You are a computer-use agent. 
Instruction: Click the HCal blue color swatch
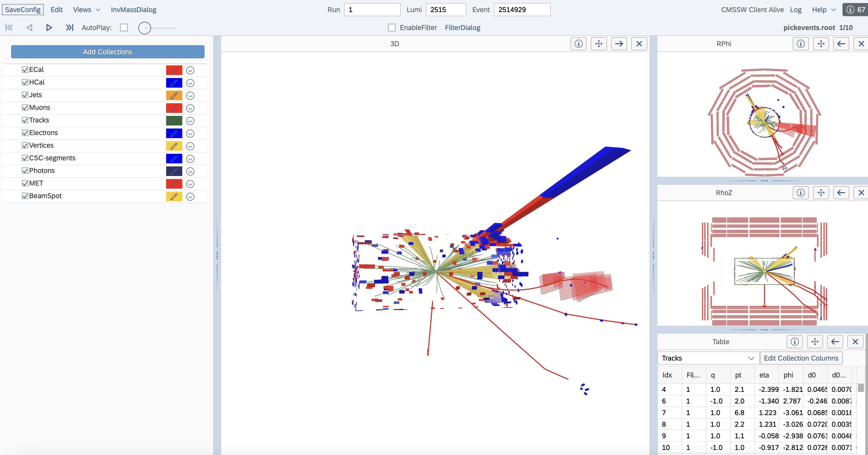point(174,83)
